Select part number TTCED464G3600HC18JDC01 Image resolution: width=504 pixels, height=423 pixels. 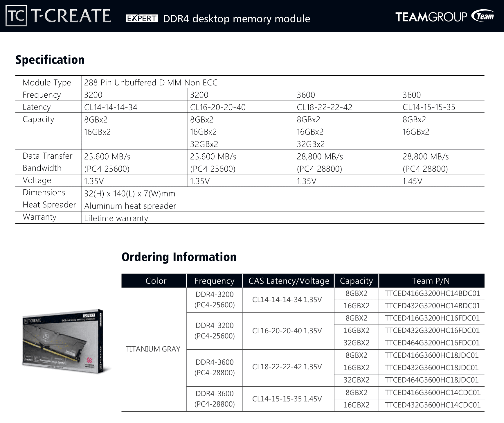[x=432, y=380]
